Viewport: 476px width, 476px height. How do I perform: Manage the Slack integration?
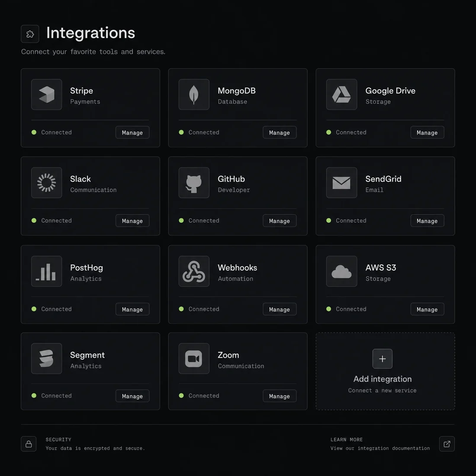coord(132,221)
